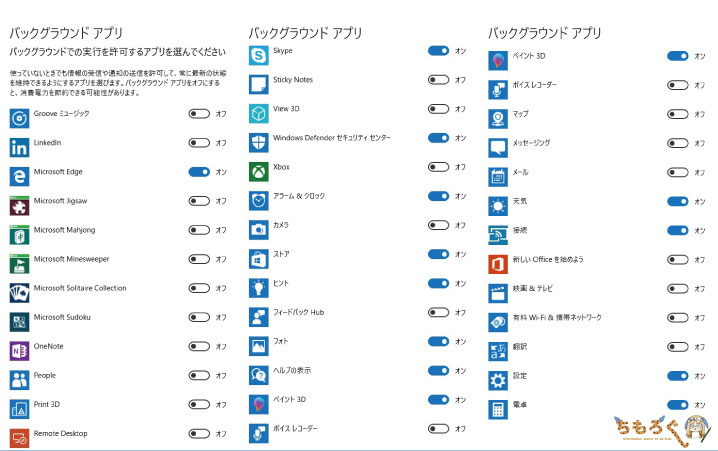Select the green Xbox icon
718x451 pixels.
(259, 172)
